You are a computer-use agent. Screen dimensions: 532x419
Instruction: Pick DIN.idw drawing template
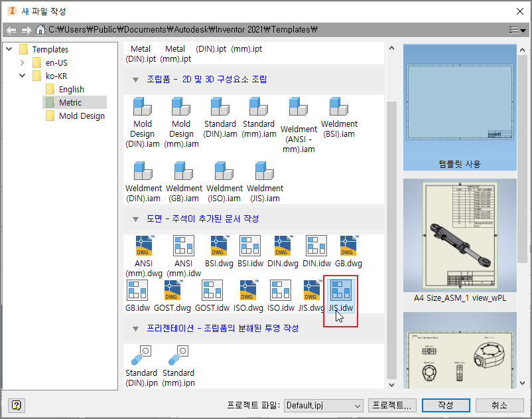pyautogui.click(x=316, y=252)
